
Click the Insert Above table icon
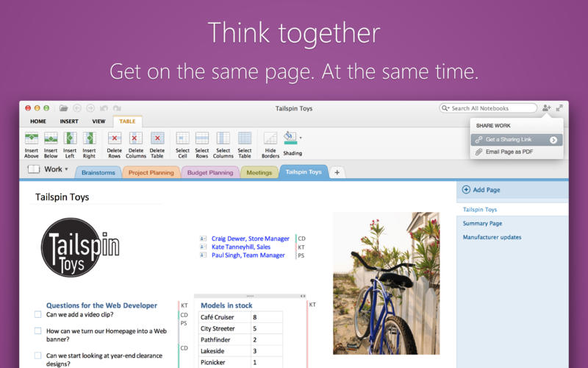(32, 138)
